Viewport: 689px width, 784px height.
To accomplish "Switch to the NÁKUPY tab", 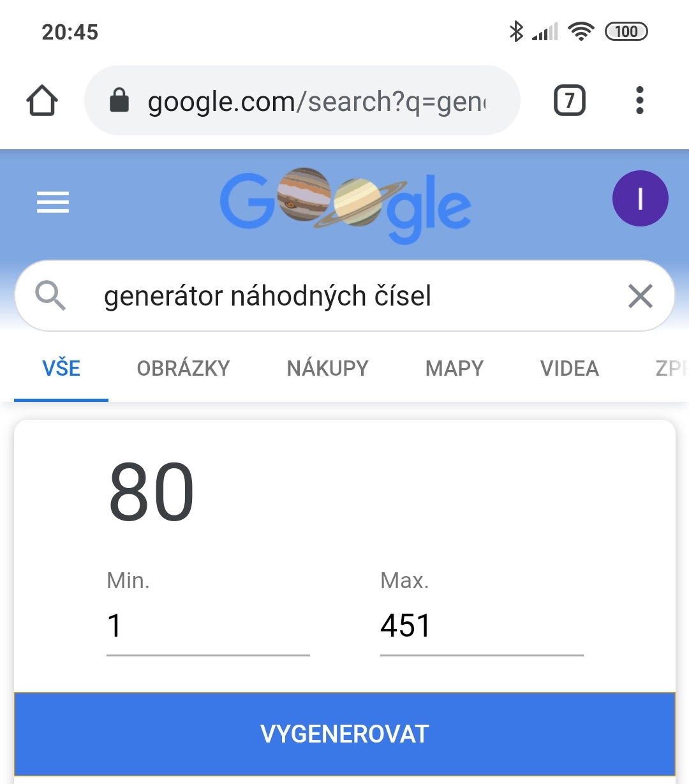I will pos(327,369).
